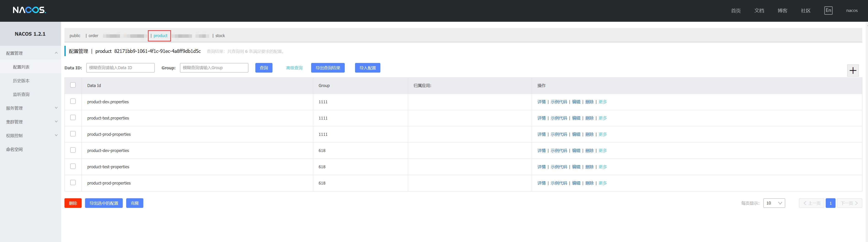The width and height of the screenshot is (868, 242).
Task: Open 更多 menu for product-dev.properties
Action: 602,102
